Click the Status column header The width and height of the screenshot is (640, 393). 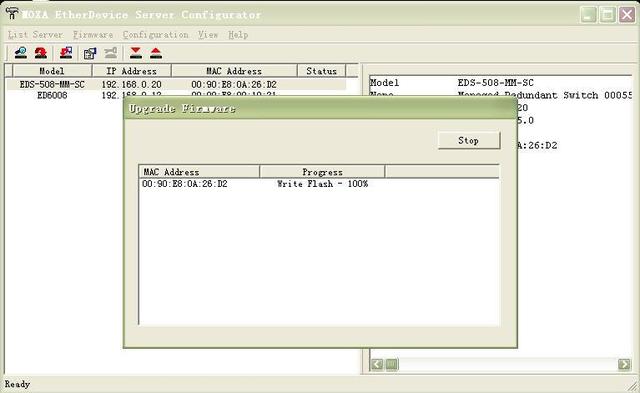tap(322, 71)
